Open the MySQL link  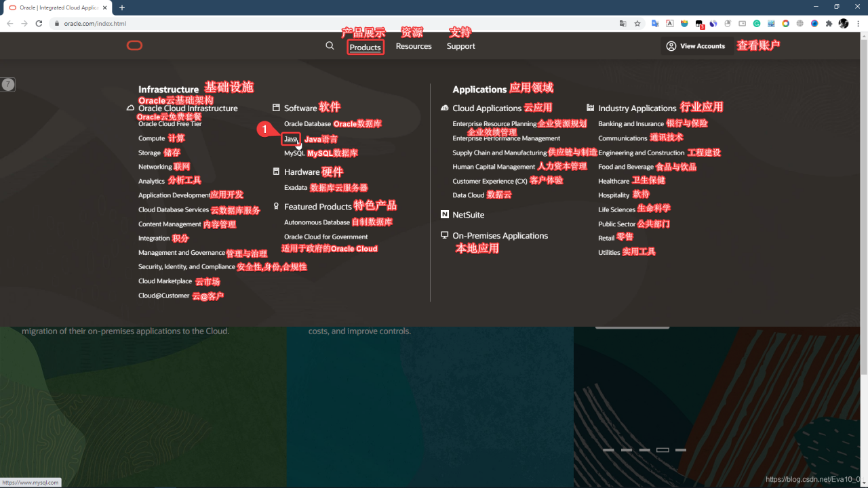294,153
